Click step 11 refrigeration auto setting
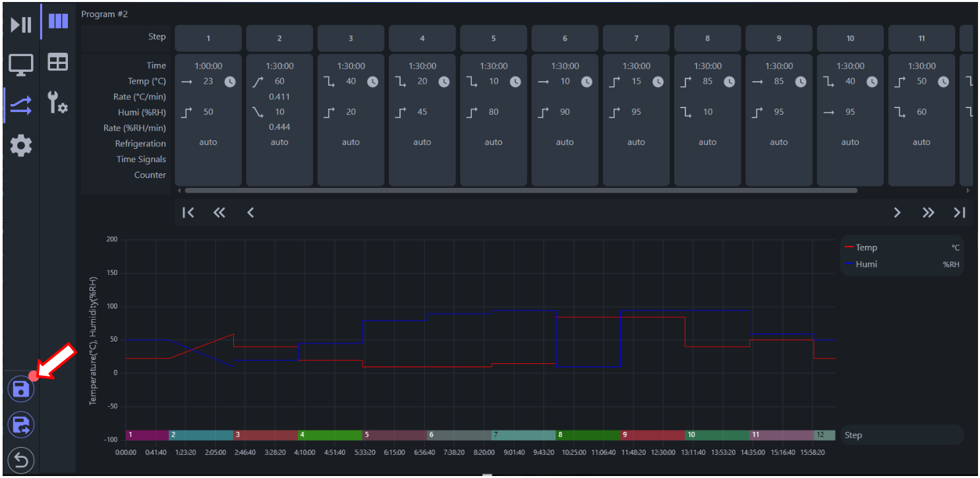 [921, 142]
